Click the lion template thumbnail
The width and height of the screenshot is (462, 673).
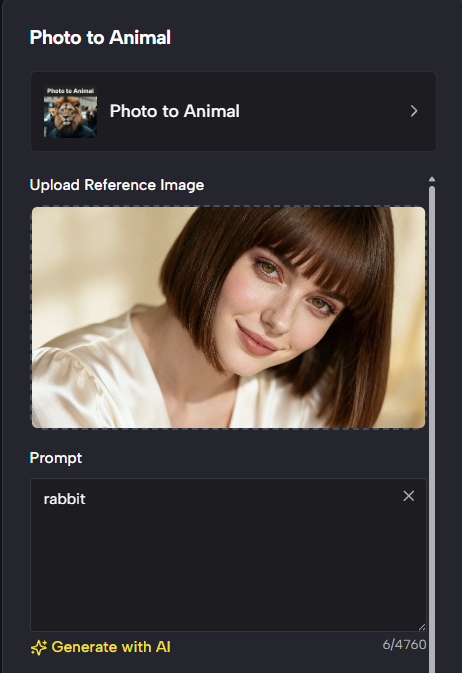70,112
